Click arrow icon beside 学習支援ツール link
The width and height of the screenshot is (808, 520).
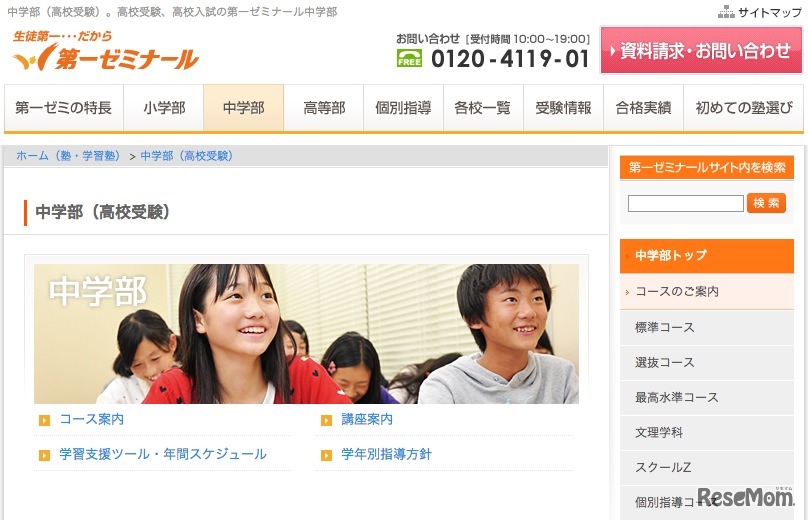click(x=44, y=455)
